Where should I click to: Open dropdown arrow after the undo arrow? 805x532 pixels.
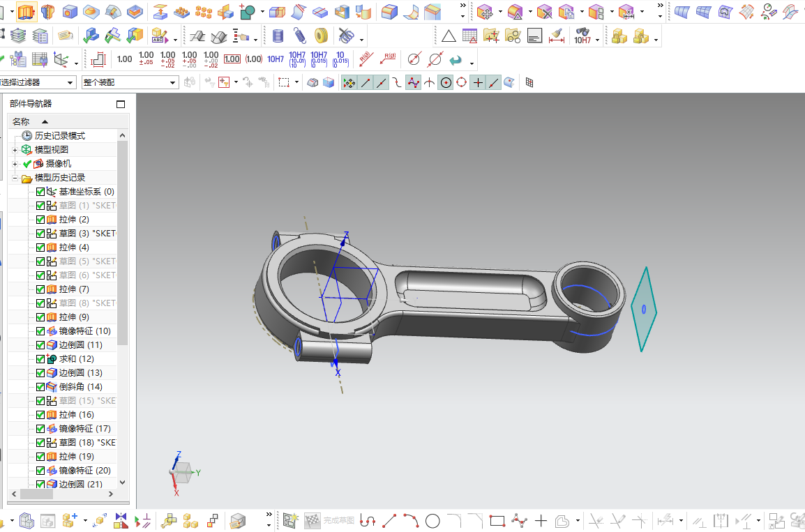coord(472,63)
